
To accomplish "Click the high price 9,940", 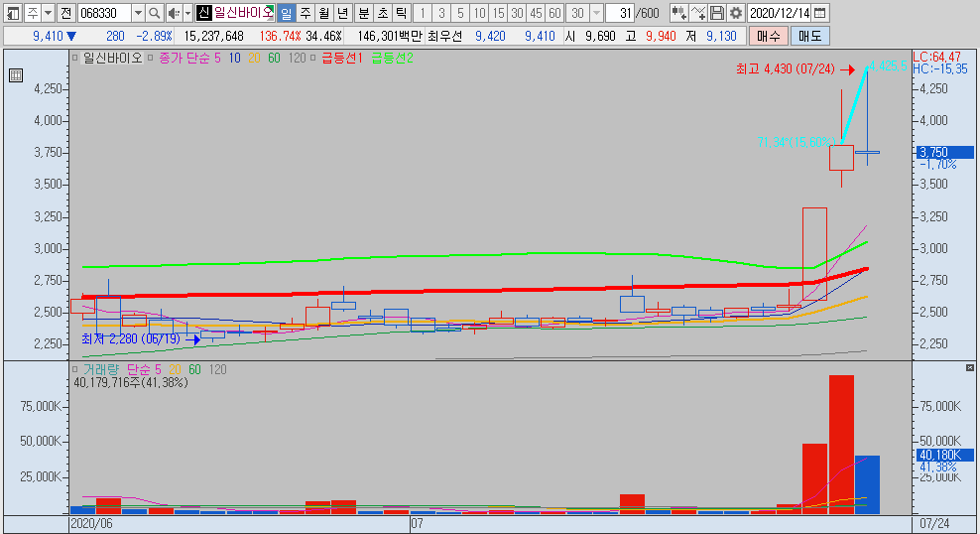I will tap(661, 37).
